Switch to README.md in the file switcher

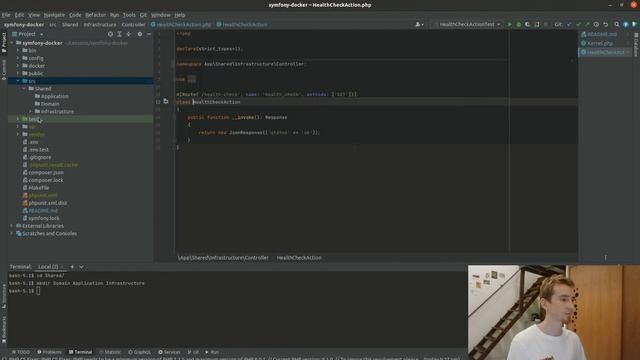[x=602, y=34]
